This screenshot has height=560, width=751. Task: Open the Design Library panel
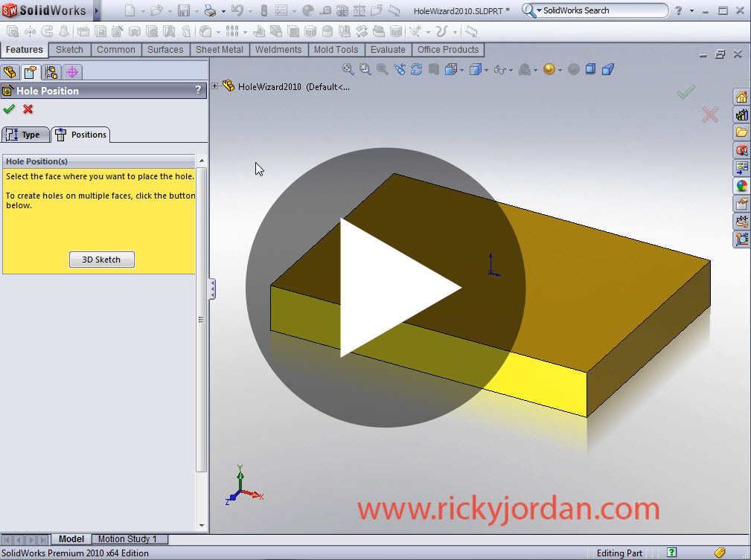[x=742, y=116]
